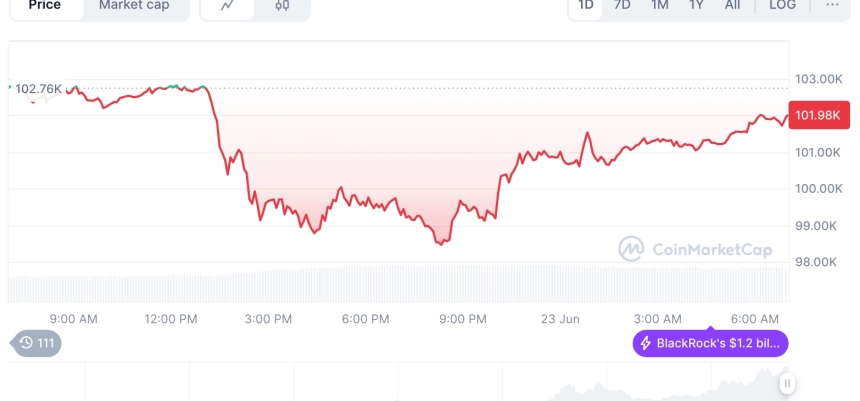Click the pause handle on range selector
The width and height of the screenshot is (860, 401).
click(787, 383)
